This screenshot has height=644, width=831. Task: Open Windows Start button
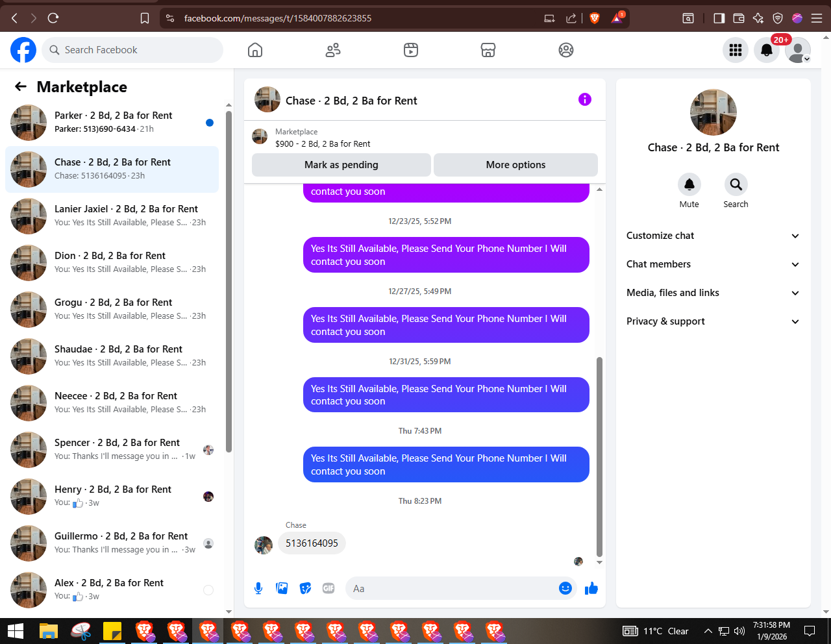[16, 631]
